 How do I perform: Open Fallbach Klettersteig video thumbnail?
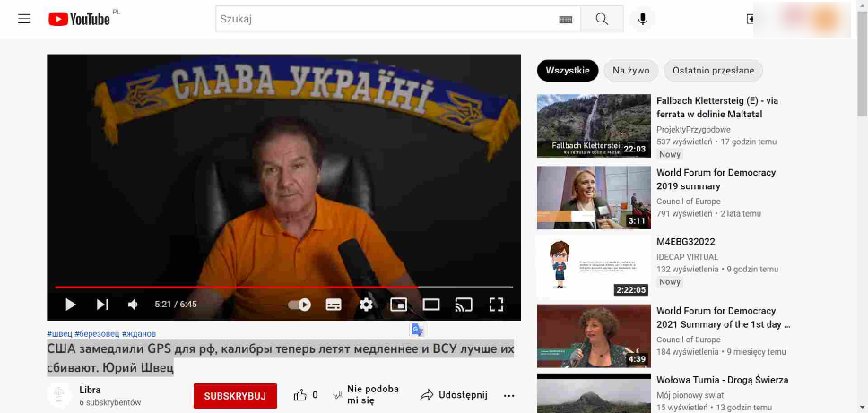[594, 125]
